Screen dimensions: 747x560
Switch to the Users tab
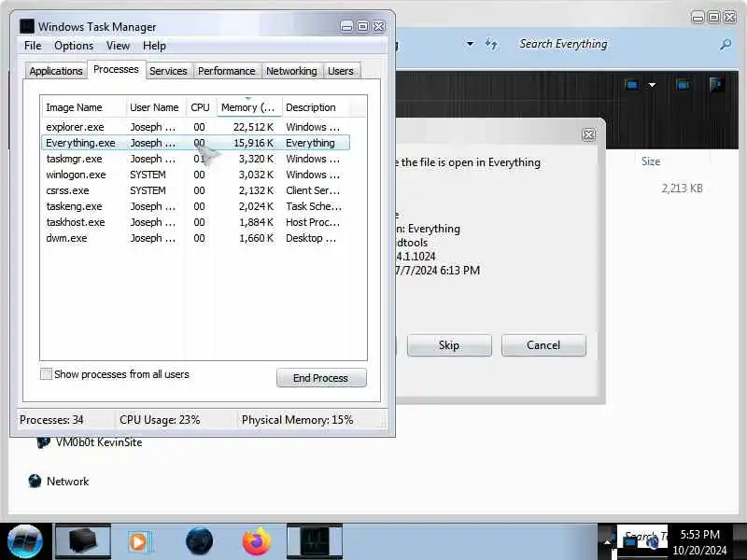[x=341, y=71]
